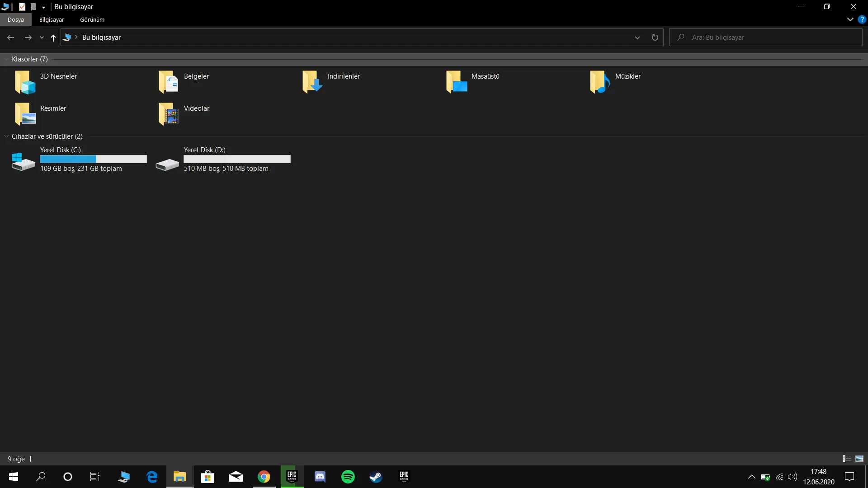The image size is (868, 488).
Task: Open the Dosya menu tab
Action: 15,19
